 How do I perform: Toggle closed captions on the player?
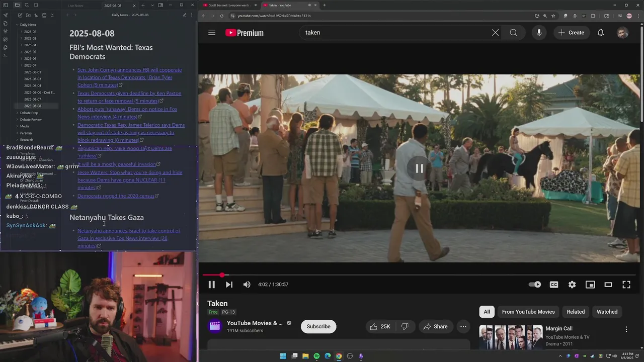pos(554,285)
